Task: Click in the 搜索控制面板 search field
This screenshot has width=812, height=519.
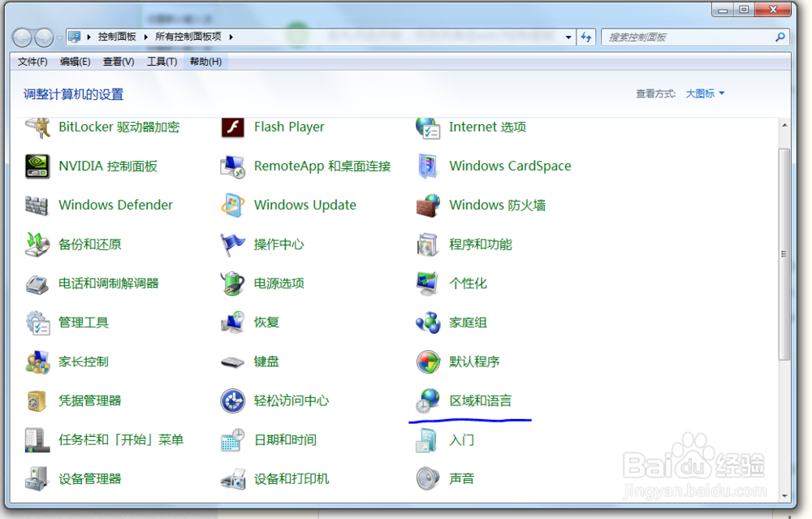Action: coord(689,37)
